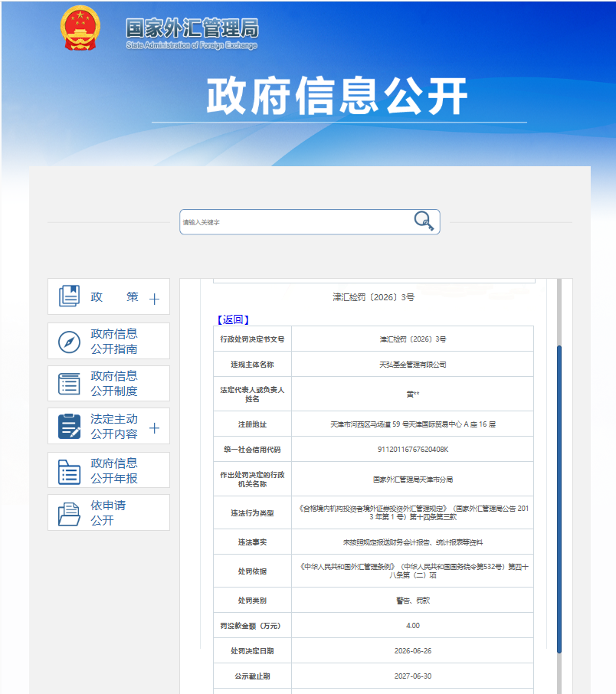The image size is (616, 694).
Task: Select penalty type 警告、罚款
Action: [x=413, y=601]
